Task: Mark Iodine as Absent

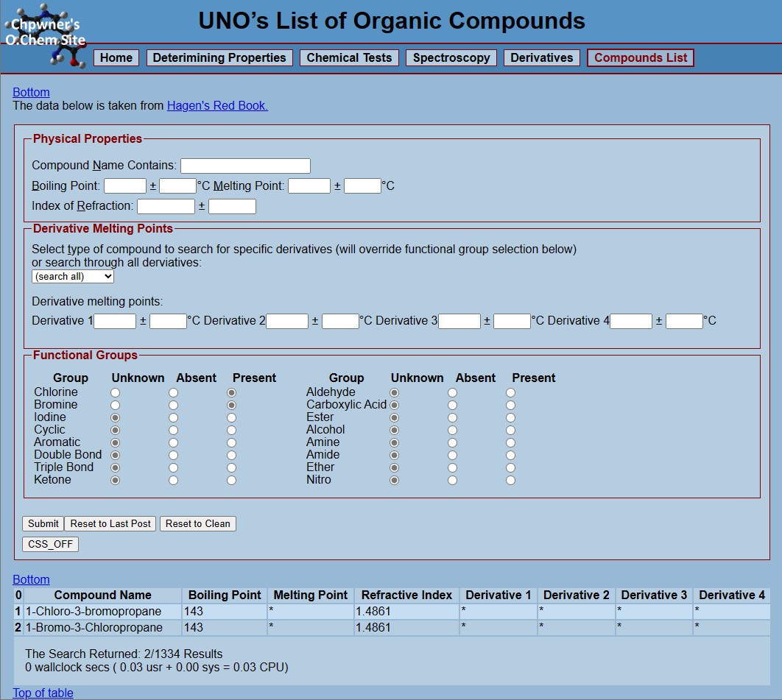Action: pyautogui.click(x=173, y=418)
